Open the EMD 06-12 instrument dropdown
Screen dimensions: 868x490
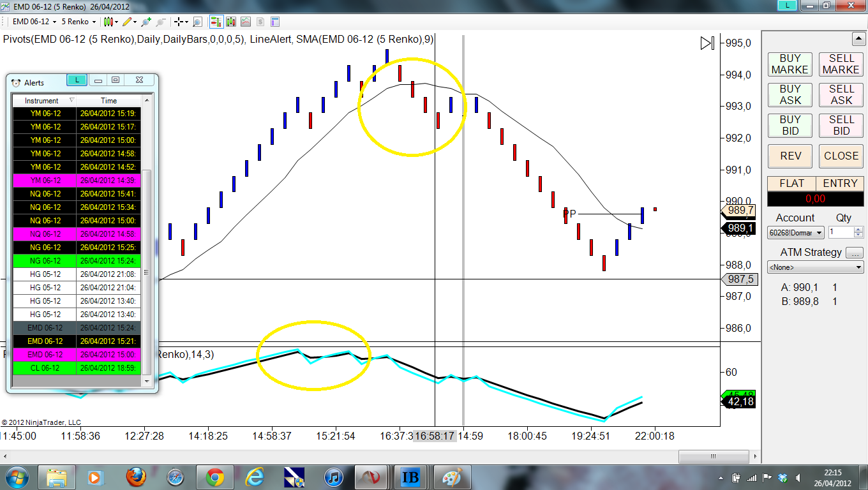tap(35, 22)
